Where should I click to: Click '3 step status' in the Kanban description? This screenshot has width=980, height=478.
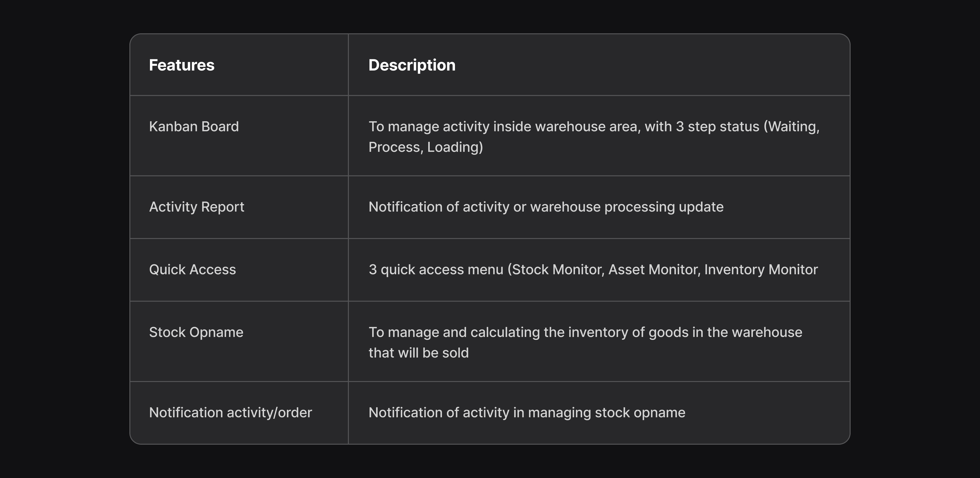[x=718, y=127]
